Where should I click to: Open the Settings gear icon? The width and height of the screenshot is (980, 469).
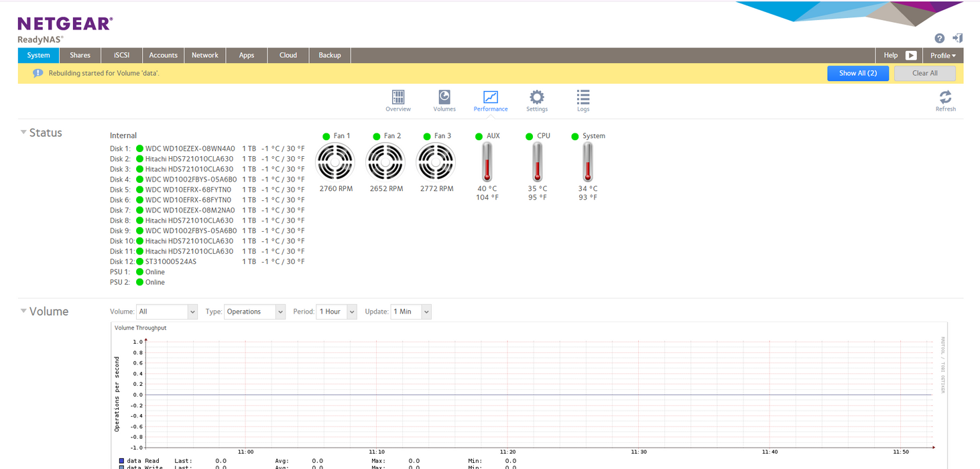click(x=537, y=97)
